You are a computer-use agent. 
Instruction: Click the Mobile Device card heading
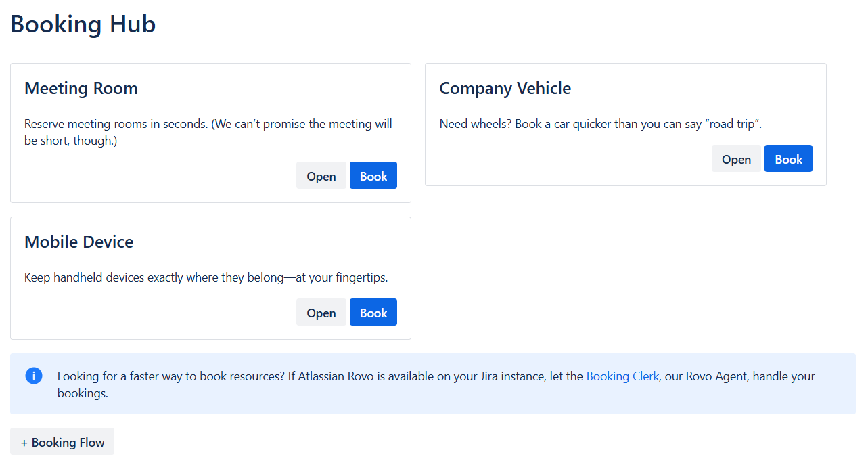tap(78, 242)
